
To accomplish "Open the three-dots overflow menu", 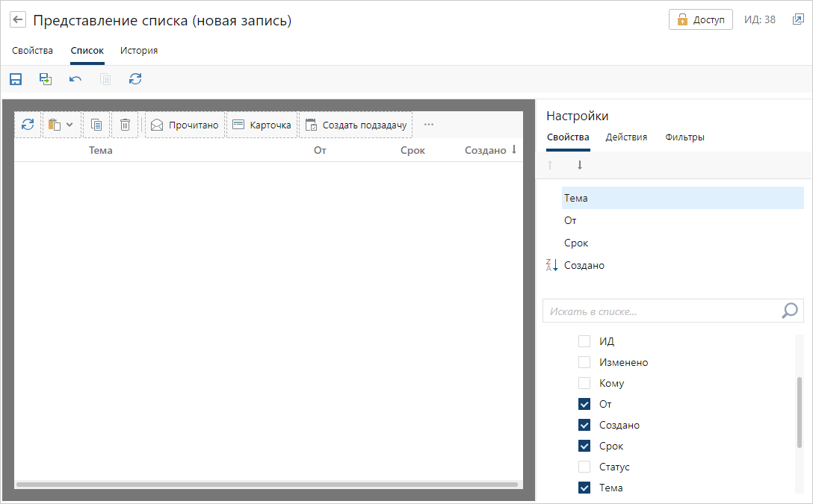I will click(429, 125).
